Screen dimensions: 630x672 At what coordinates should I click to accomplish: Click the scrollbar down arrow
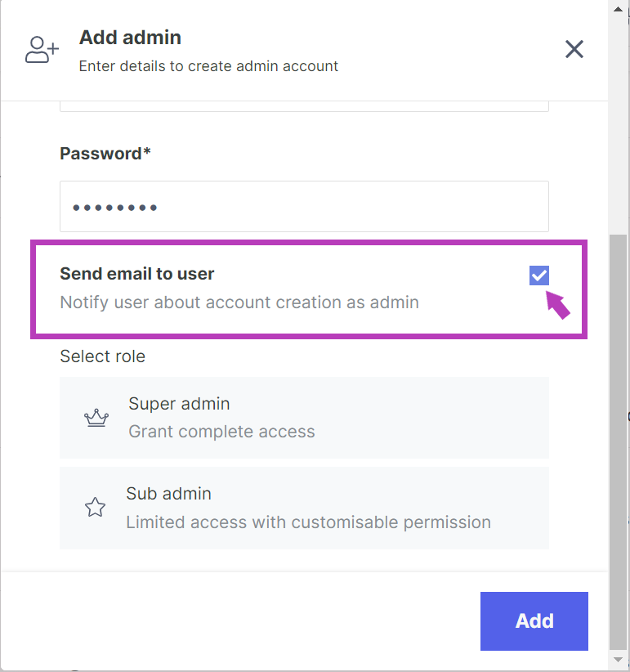pos(618,659)
